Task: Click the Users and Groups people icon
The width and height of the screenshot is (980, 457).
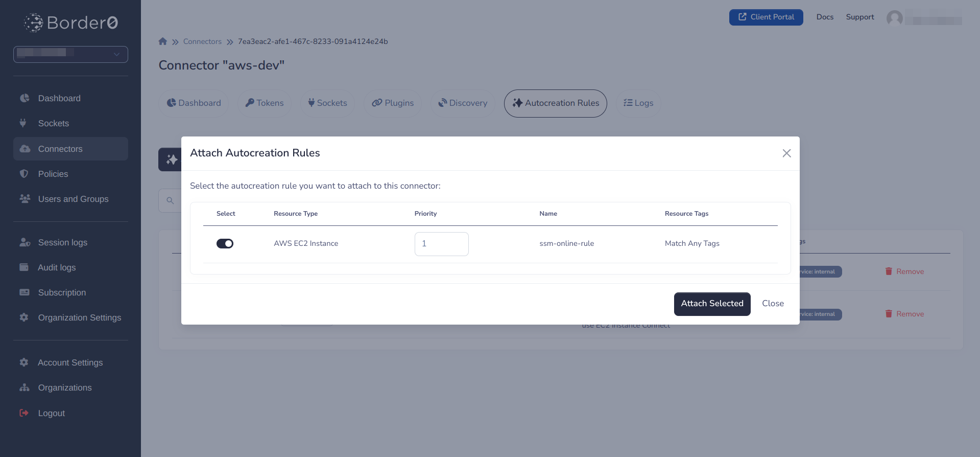Action: (25, 198)
